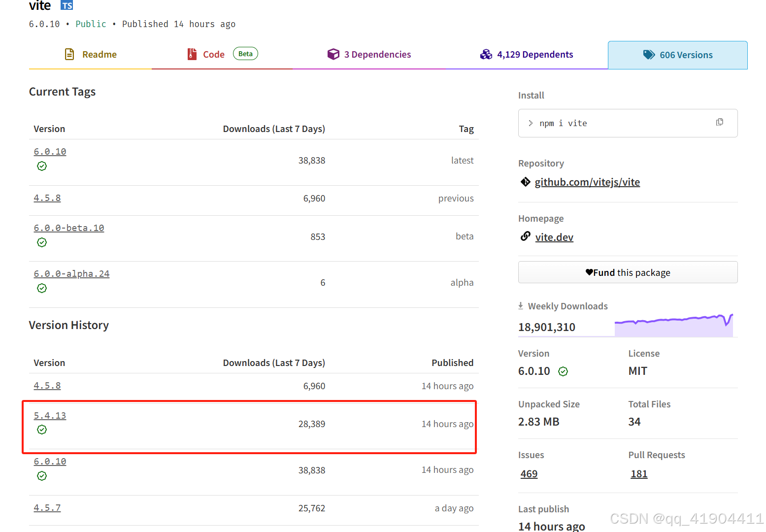Screen dimensions: 766x532
Task: Click the 28,389 downloads value
Action: click(312, 424)
